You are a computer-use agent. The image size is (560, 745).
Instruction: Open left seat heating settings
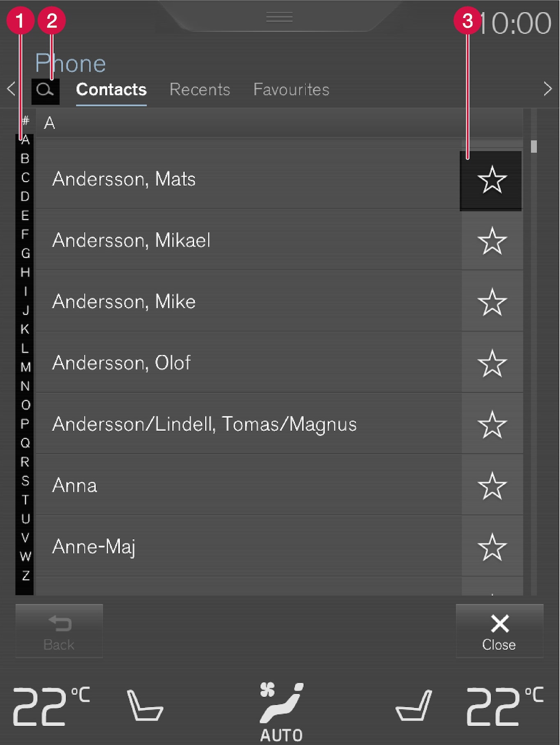pyautogui.click(x=145, y=705)
